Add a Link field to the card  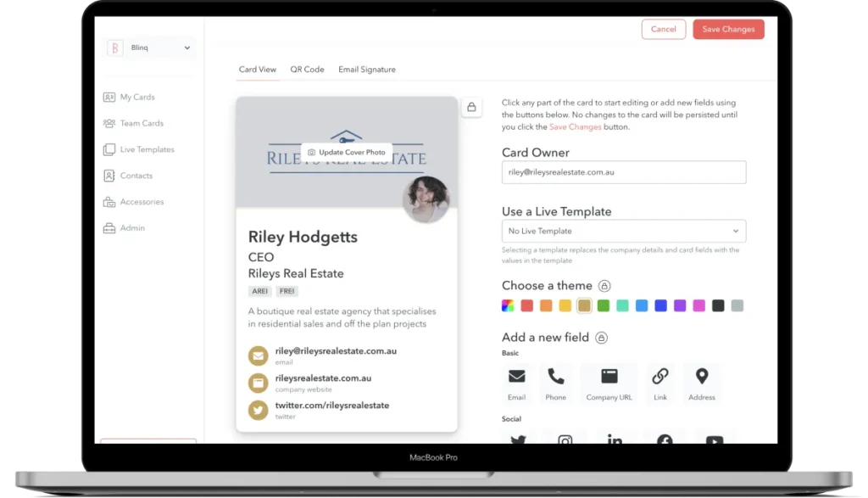660,382
